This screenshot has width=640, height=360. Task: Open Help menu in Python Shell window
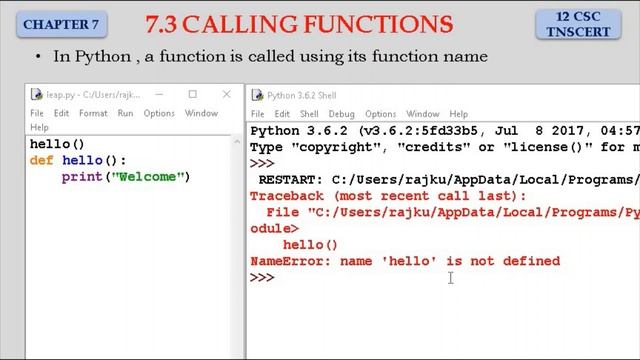tap(458, 114)
